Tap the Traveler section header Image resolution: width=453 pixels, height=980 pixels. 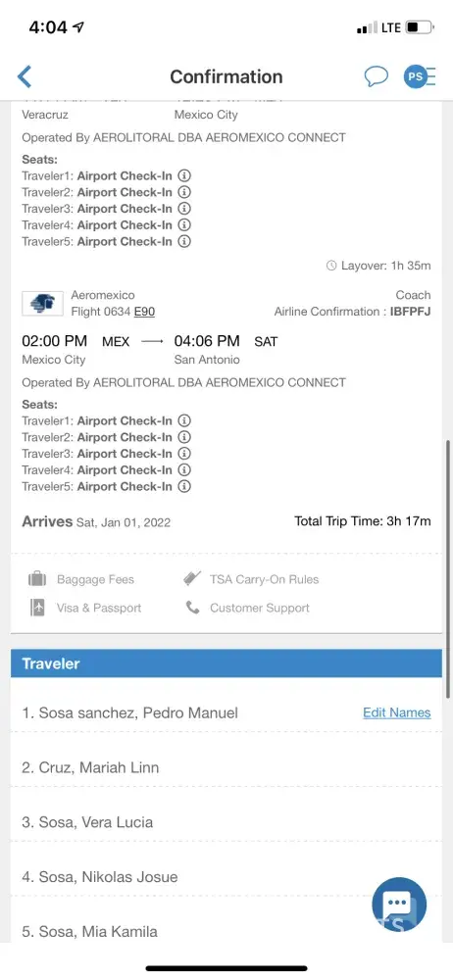point(226,663)
